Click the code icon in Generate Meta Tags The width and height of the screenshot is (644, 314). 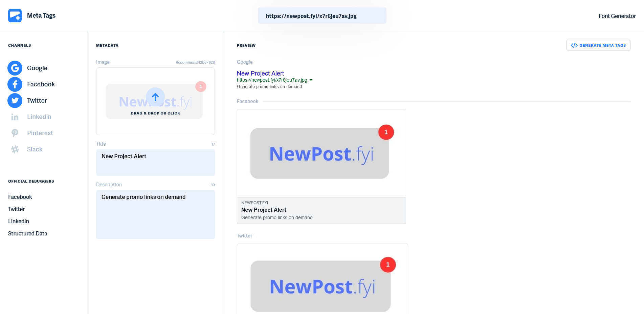pyautogui.click(x=574, y=45)
